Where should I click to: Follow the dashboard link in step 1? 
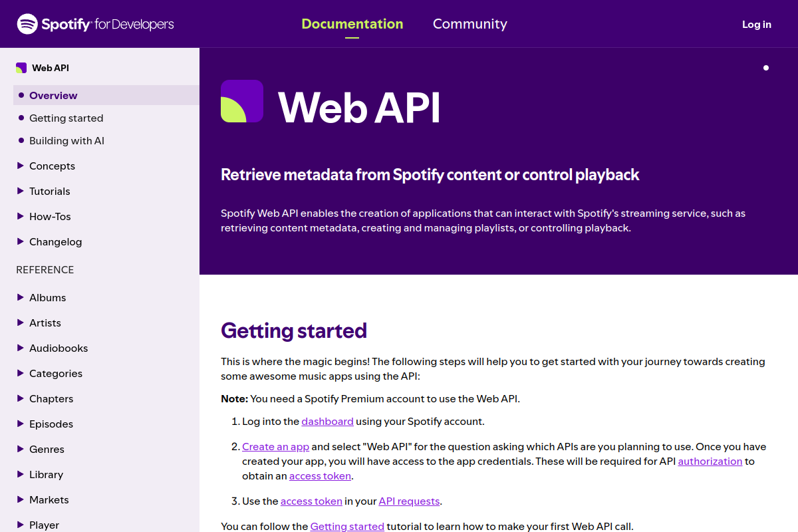(x=327, y=421)
